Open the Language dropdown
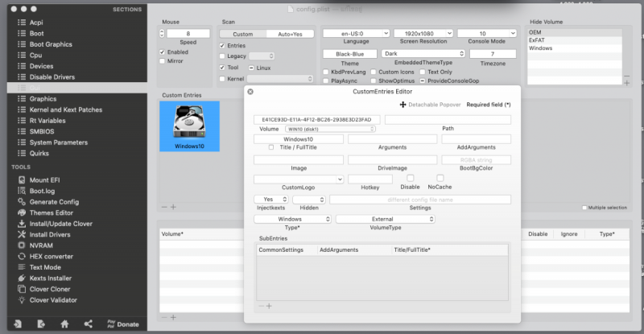 coord(356,33)
